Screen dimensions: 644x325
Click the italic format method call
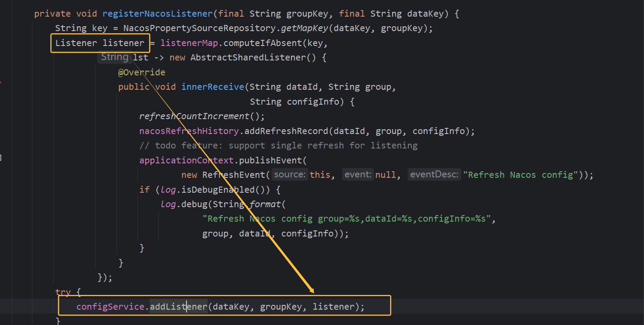tap(266, 204)
